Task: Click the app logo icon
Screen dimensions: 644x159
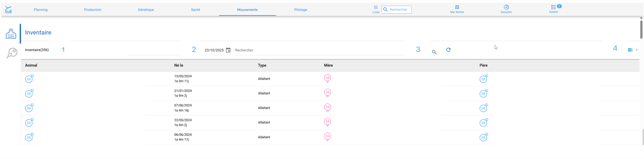Action: coord(8,10)
